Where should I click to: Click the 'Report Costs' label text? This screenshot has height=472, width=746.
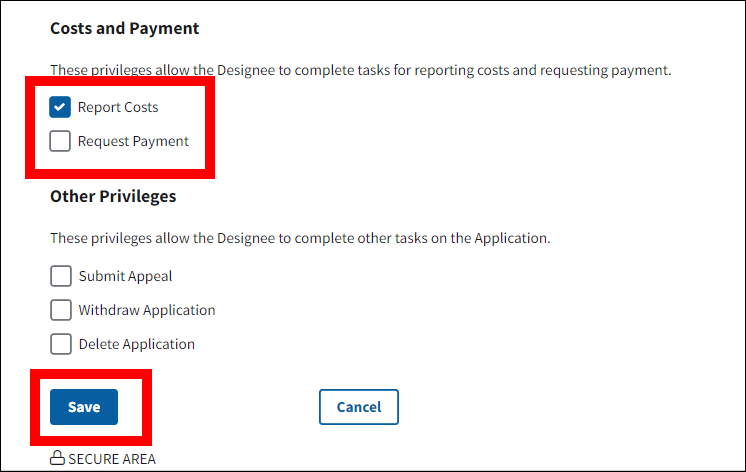118,107
